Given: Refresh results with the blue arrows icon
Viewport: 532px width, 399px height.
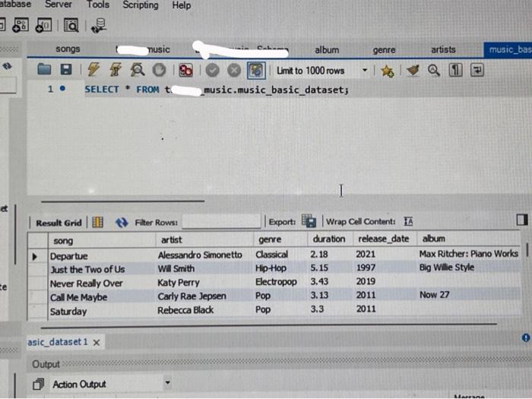Looking at the screenshot, I should click(122, 223).
